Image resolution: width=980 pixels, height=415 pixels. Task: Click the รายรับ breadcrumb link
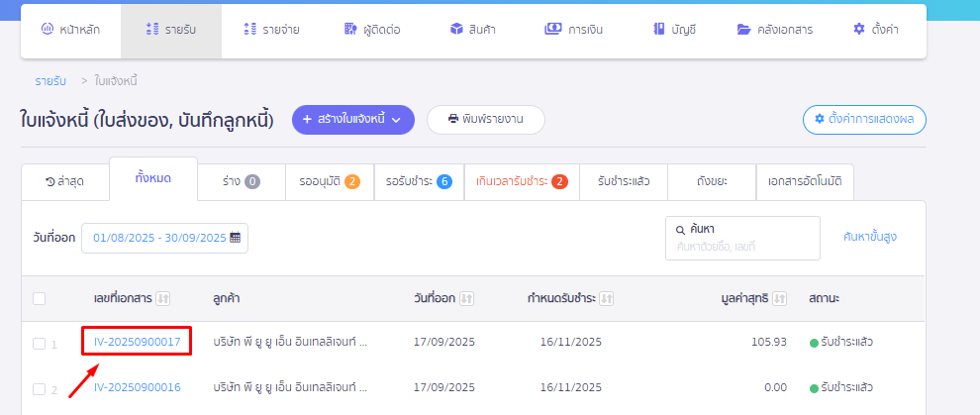click(50, 80)
